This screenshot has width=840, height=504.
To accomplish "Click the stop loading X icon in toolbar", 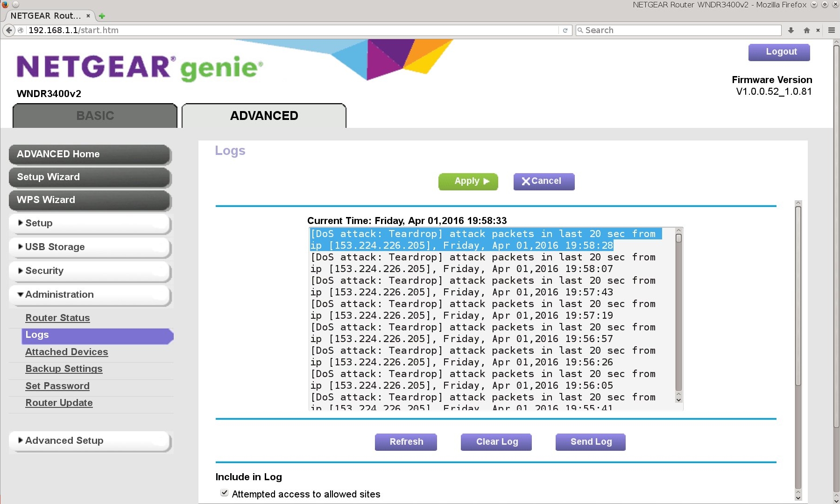I will (x=818, y=30).
